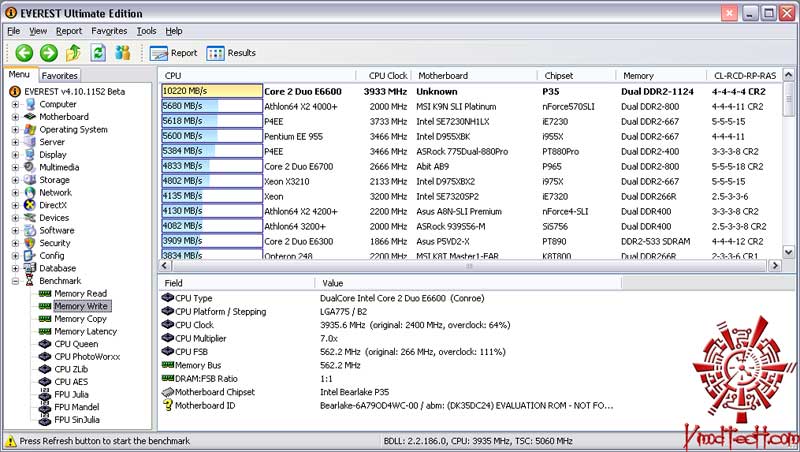This screenshot has width=800, height=452.
Task: Click the 5680 MB/s result bar
Action: (212, 106)
